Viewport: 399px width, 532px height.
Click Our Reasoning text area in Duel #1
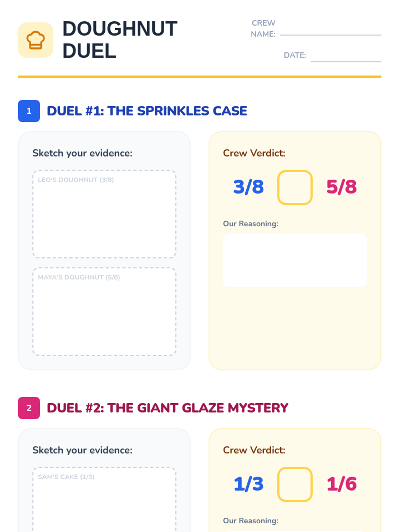(x=295, y=261)
